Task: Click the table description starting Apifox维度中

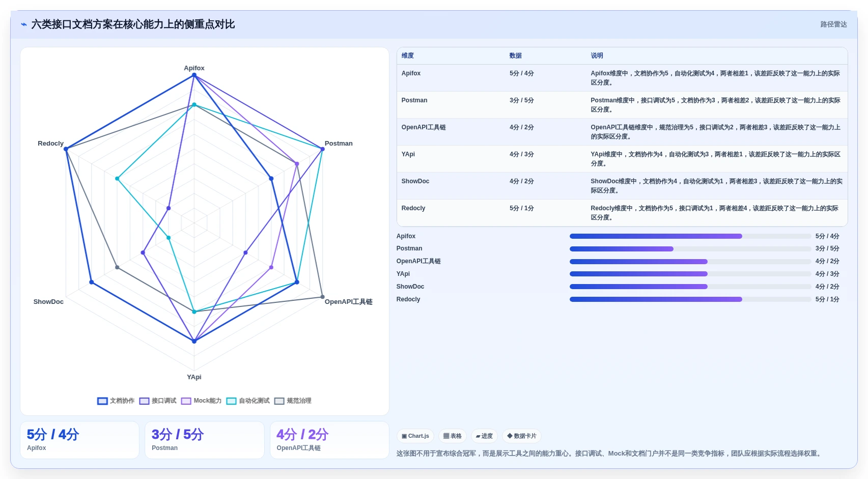Action: pyautogui.click(x=715, y=78)
